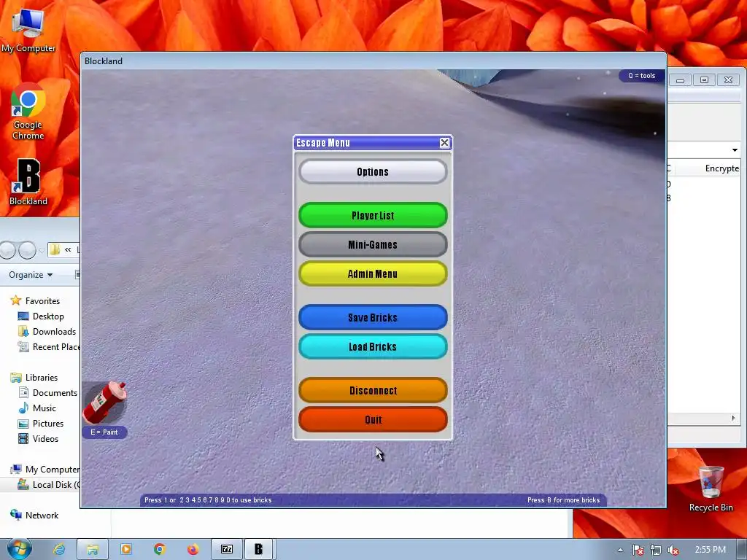The image size is (747, 560).
Task: Open Google Chrome desktop shortcut
Action: 28,112
